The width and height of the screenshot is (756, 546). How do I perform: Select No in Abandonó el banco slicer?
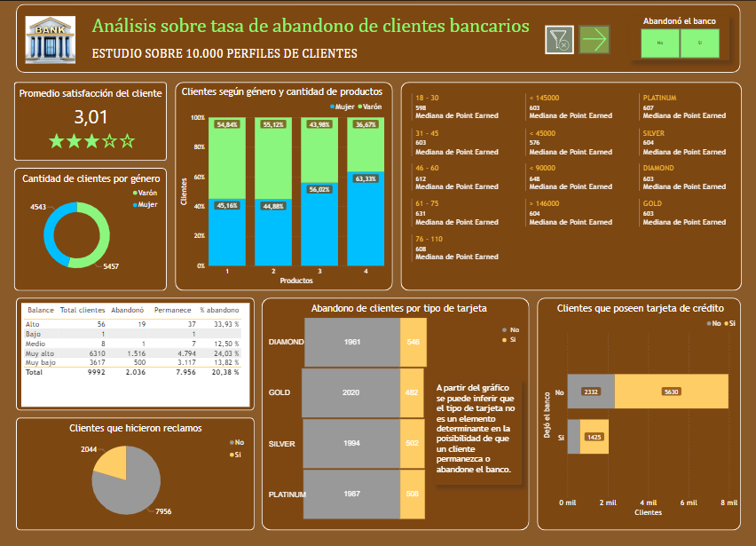660,43
